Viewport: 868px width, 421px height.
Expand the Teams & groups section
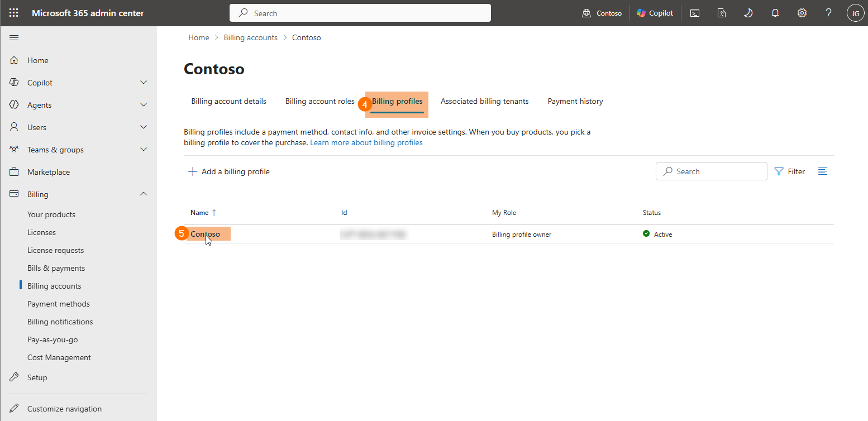coord(144,150)
